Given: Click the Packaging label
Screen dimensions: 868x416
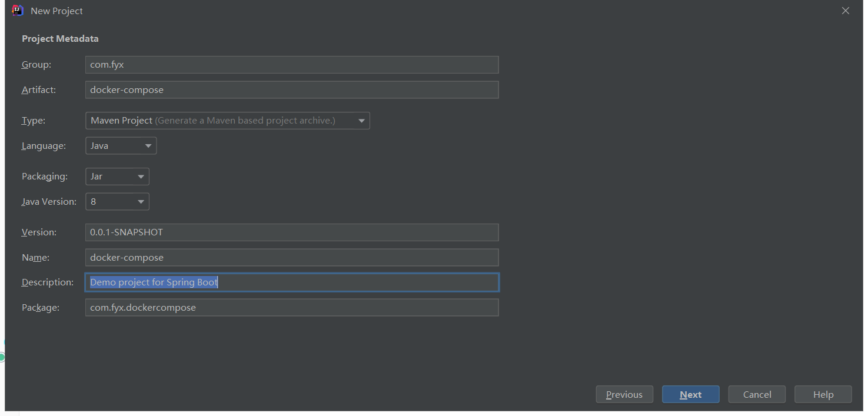Looking at the screenshot, I should point(45,177).
